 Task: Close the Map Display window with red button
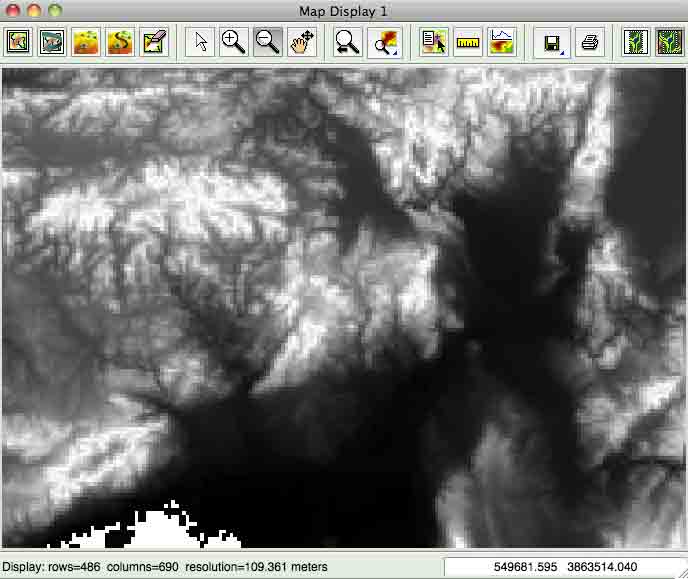(x=13, y=10)
